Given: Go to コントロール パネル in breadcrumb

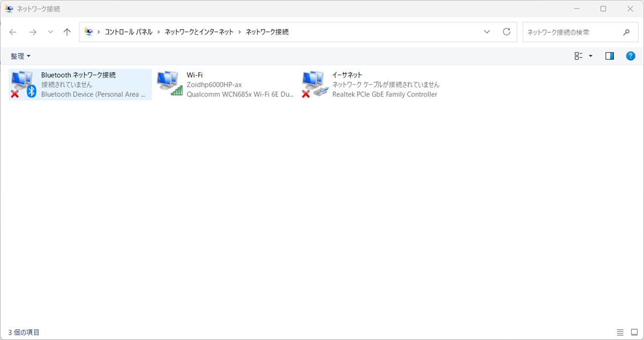Looking at the screenshot, I should tap(128, 32).
